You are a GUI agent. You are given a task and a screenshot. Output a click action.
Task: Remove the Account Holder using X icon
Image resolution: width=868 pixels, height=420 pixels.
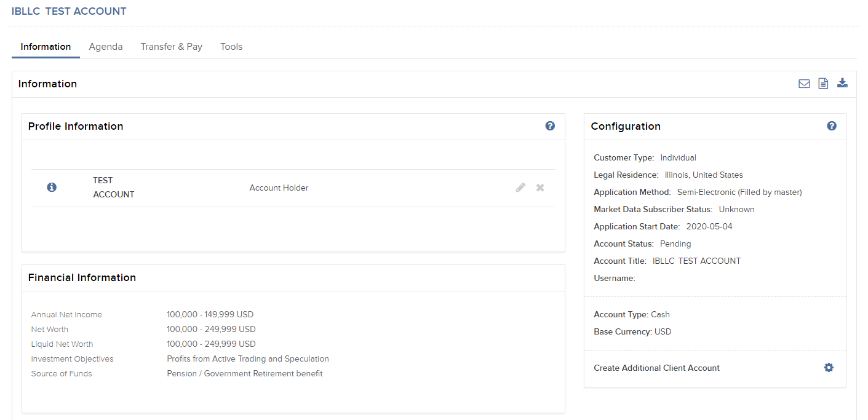click(x=540, y=188)
